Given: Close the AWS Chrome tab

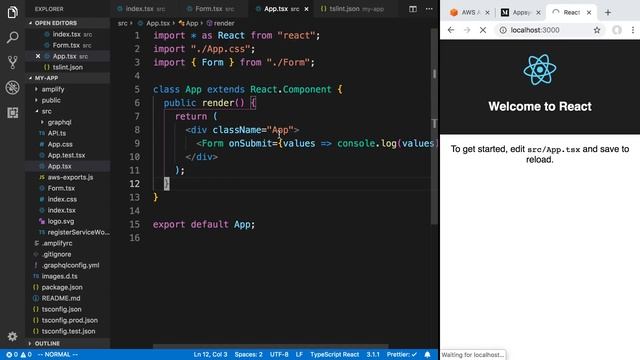Looking at the screenshot, I should (487, 13).
